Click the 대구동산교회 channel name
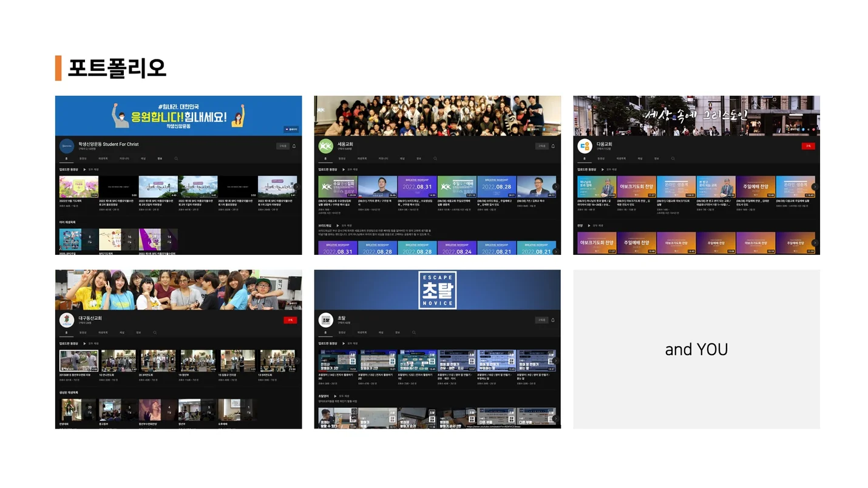Screen dimensions: 868x488 click(x=90, y=317)
